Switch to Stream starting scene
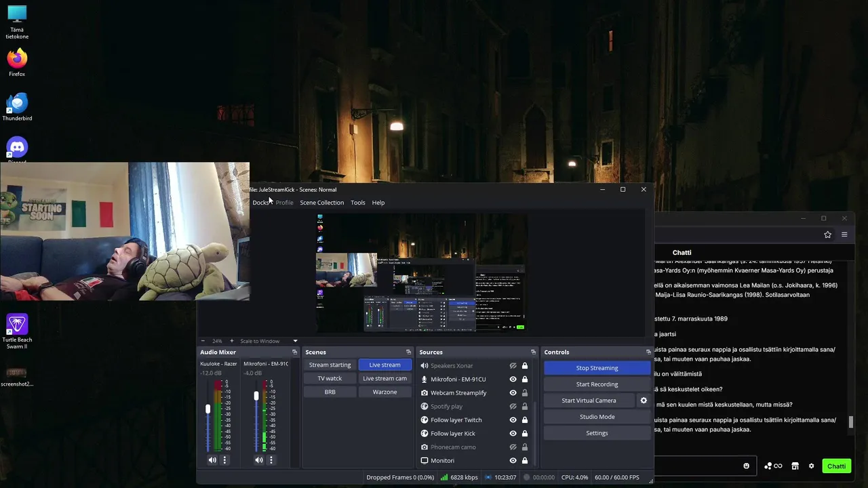This screenshot has width=868, height=488. coord(330,365)
